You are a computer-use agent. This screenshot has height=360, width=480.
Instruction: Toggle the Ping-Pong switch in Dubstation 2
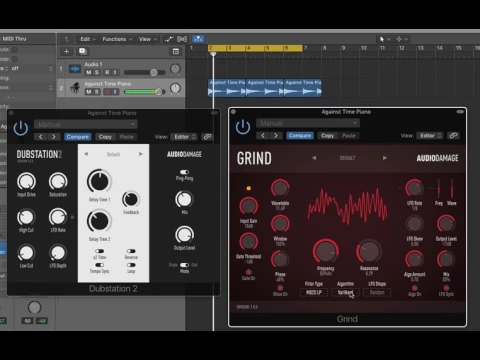coord(184,172)
